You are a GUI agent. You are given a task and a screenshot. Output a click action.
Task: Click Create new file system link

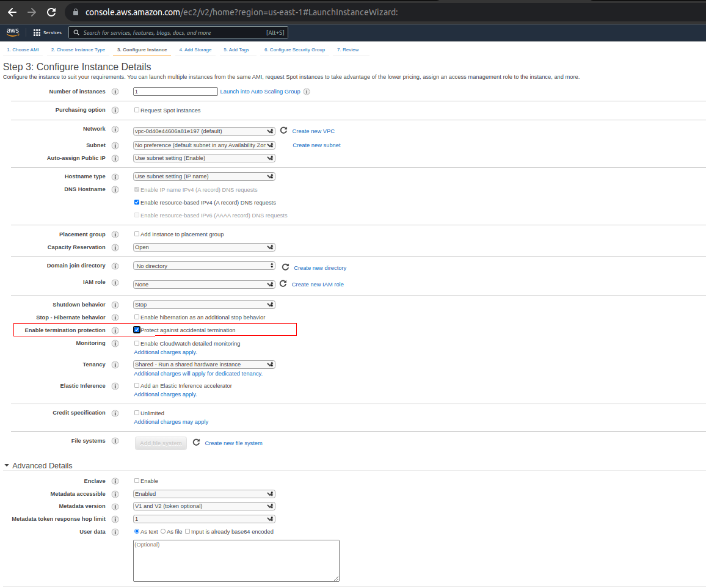click(x=234, y=443)
